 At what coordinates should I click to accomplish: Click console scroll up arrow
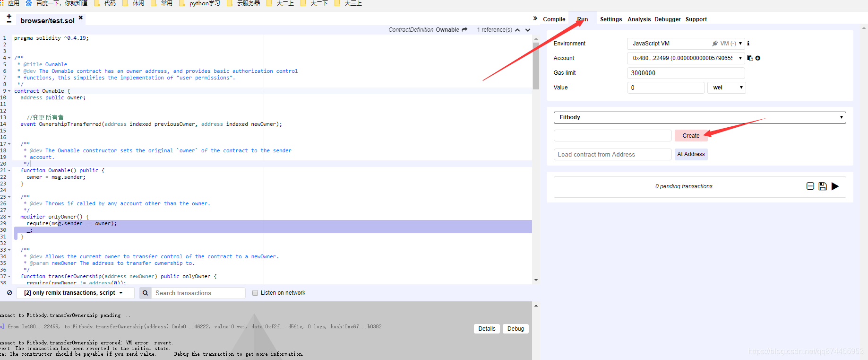(536, 306)
